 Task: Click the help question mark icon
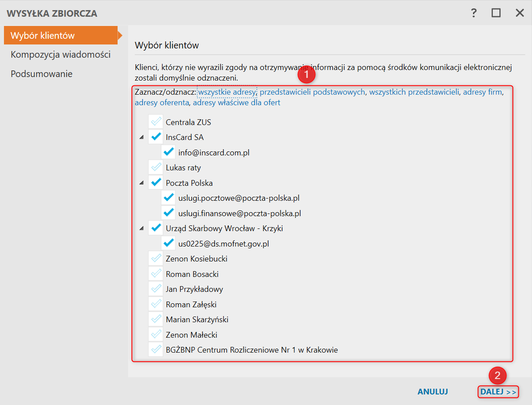point(474,13)
